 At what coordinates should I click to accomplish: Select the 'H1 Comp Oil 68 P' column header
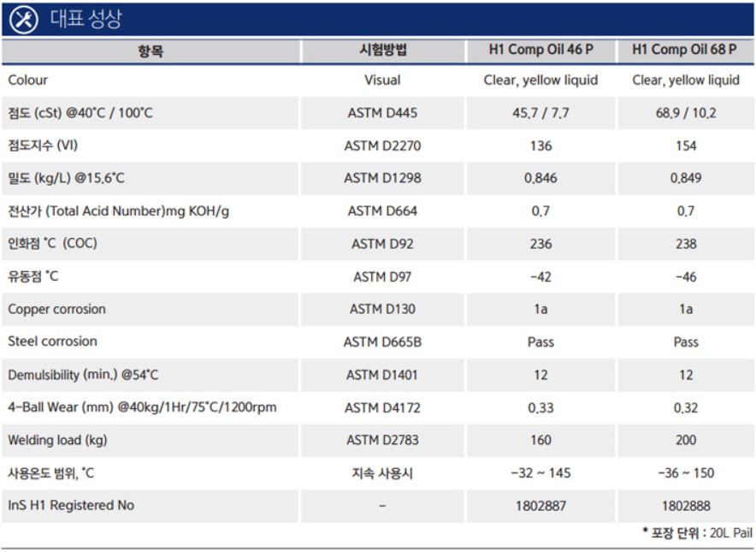684,50
